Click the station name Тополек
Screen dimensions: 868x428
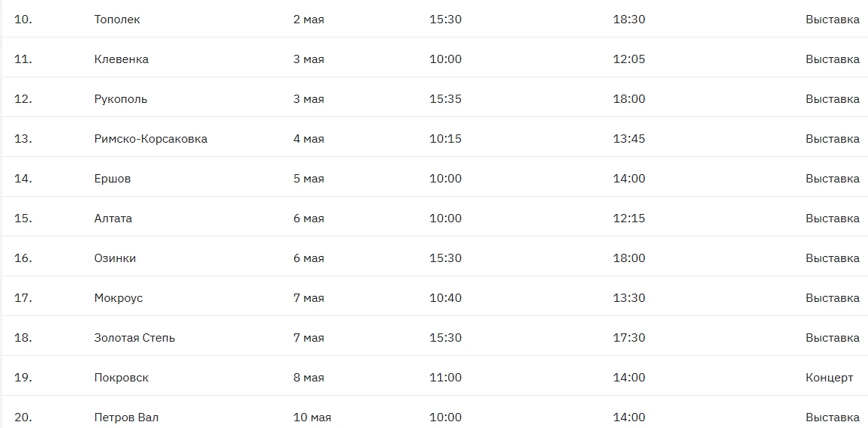click(x=117, y=20)
